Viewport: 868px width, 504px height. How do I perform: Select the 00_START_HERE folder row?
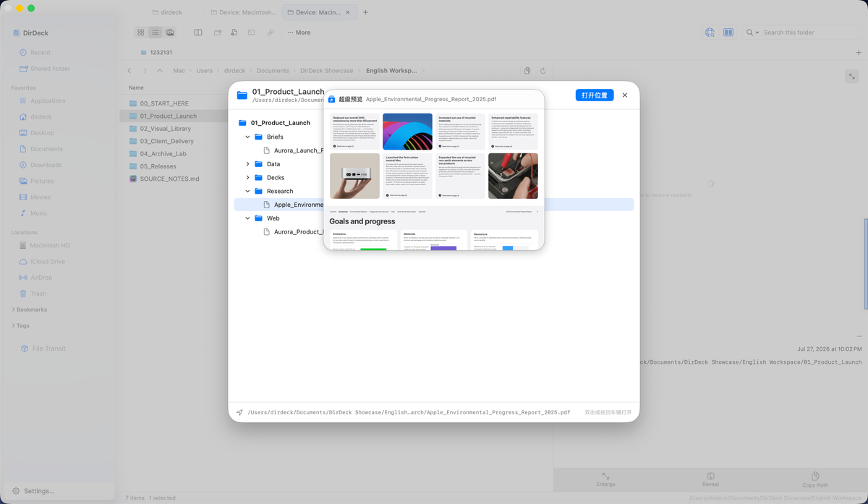click(174, 103)
